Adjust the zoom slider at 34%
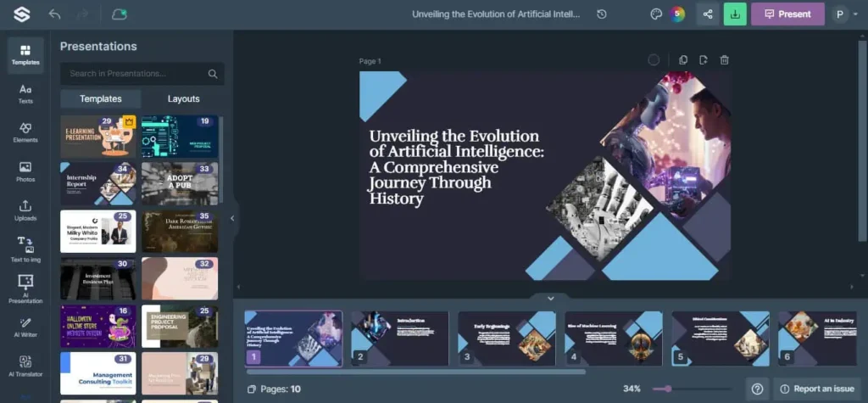868x403 pixels. [x=669, y=389]
